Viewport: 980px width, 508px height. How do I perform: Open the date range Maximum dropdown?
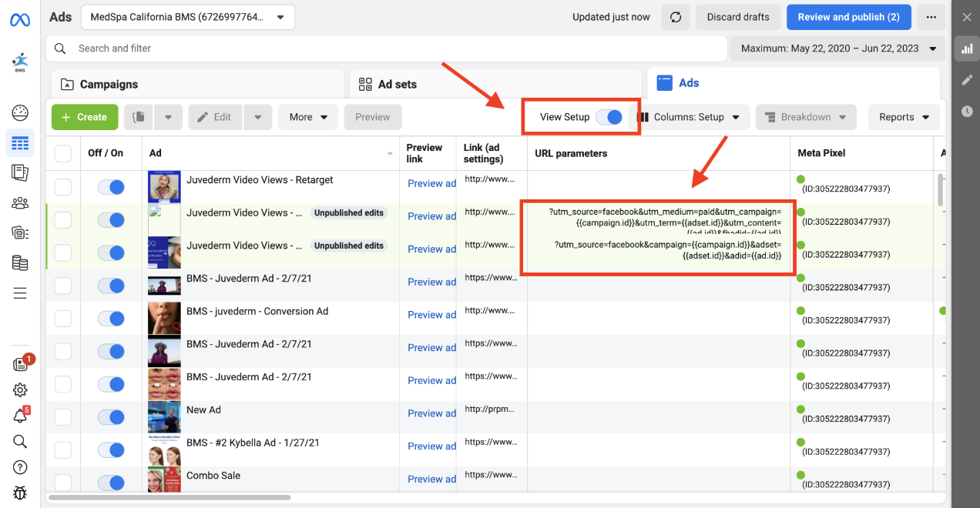point(838,48)
